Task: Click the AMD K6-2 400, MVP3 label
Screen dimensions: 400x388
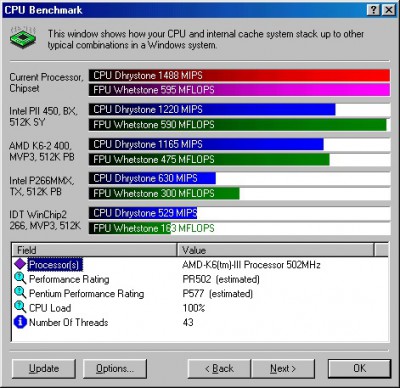Action: 42,151
